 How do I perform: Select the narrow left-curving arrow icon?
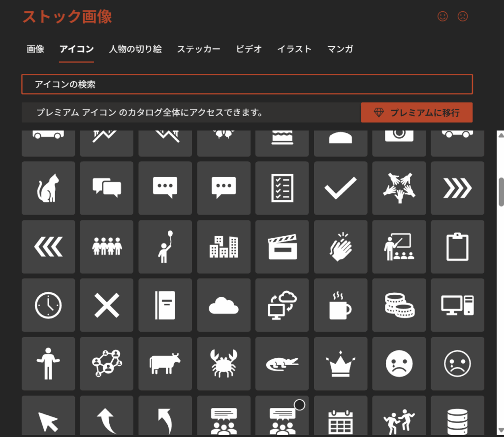click(165, 415)
